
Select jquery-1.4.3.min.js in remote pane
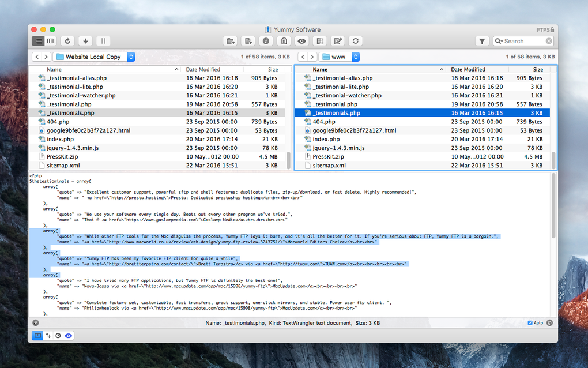(423, 148)
